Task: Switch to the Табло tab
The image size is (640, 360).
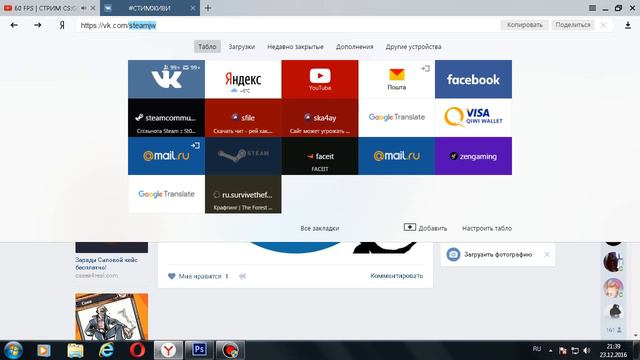Action: tap(207, 47)
